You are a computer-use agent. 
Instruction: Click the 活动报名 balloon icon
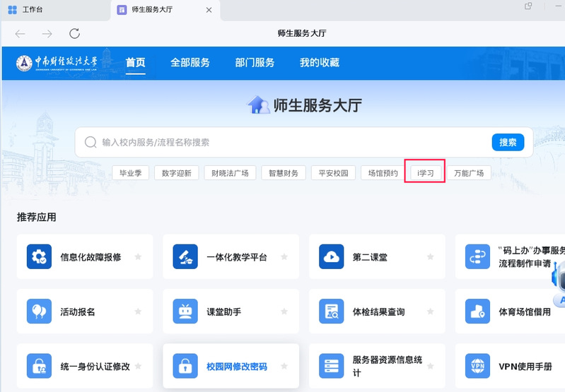(40, 311)
